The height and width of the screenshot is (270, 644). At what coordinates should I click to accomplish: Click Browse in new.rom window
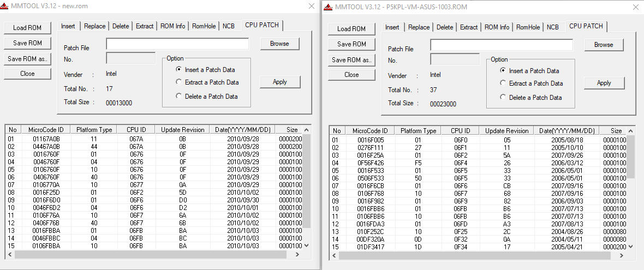coord(279,44)
